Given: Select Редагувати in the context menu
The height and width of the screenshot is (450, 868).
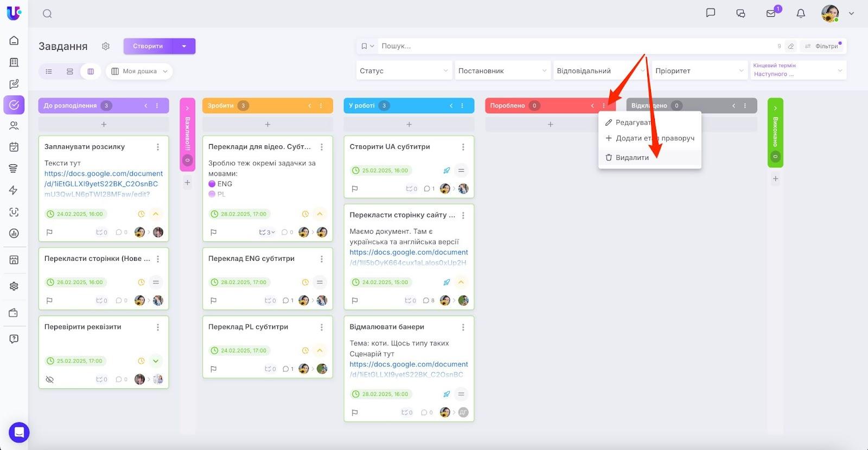Looking at the screenshot, I should [x=650, y=123].
